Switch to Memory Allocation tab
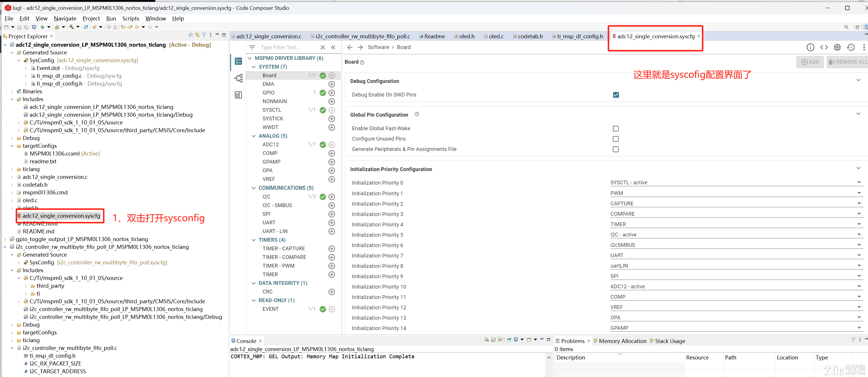 tap(620, 341)
